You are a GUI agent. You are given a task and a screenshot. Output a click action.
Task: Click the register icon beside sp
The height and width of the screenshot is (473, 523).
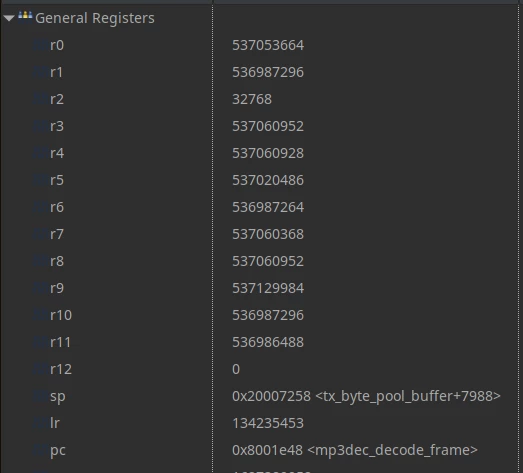click(x=40, y=397)
